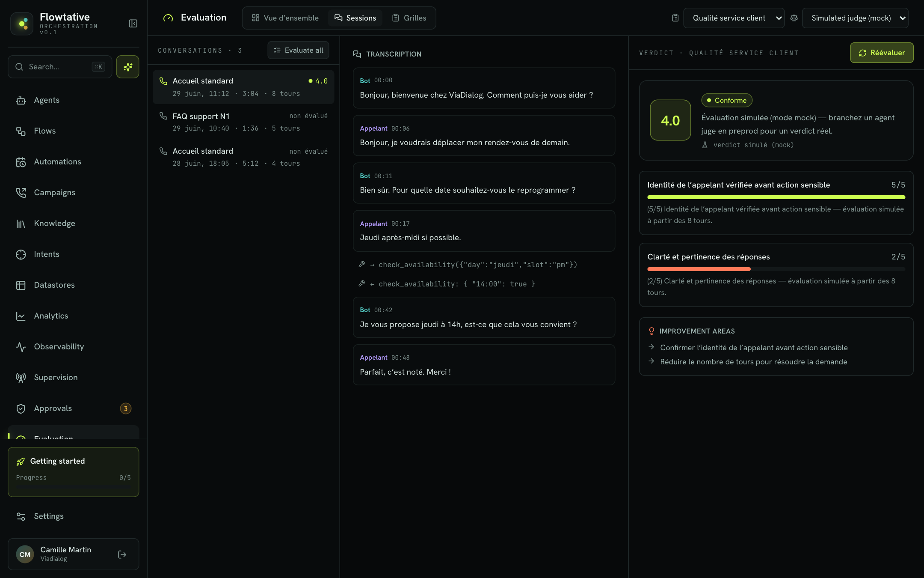Select the Accueil standard 28 juin conversation
Viewport: 924px width, 578px height.
click(243, 157)
